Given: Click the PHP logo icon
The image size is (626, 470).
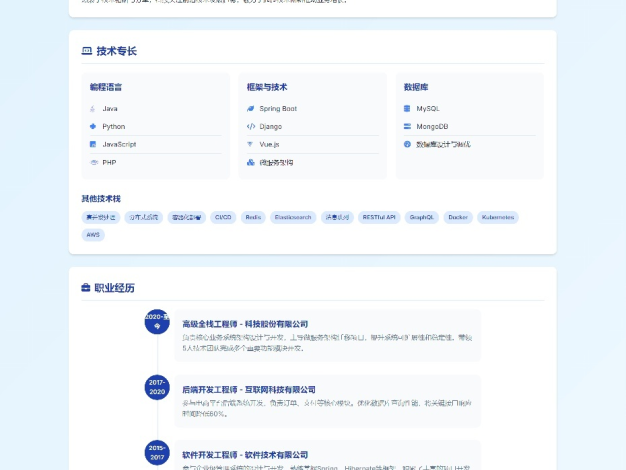Looking at the screenshot, I should tap(94, 162).
